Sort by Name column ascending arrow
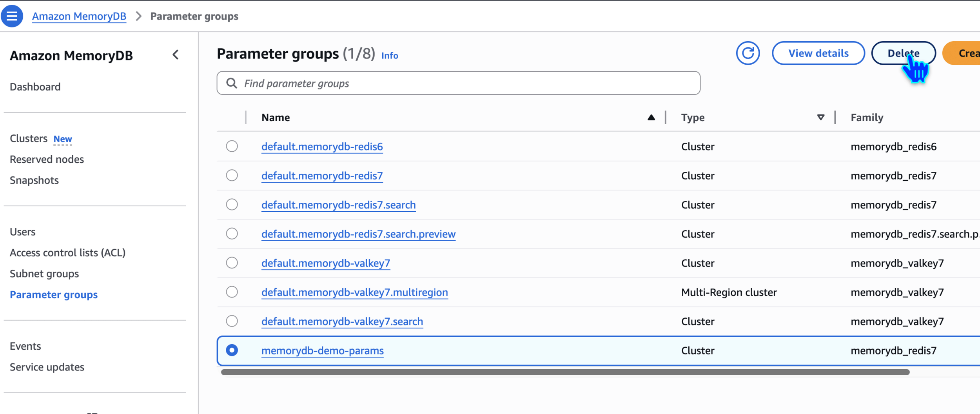 651,117
